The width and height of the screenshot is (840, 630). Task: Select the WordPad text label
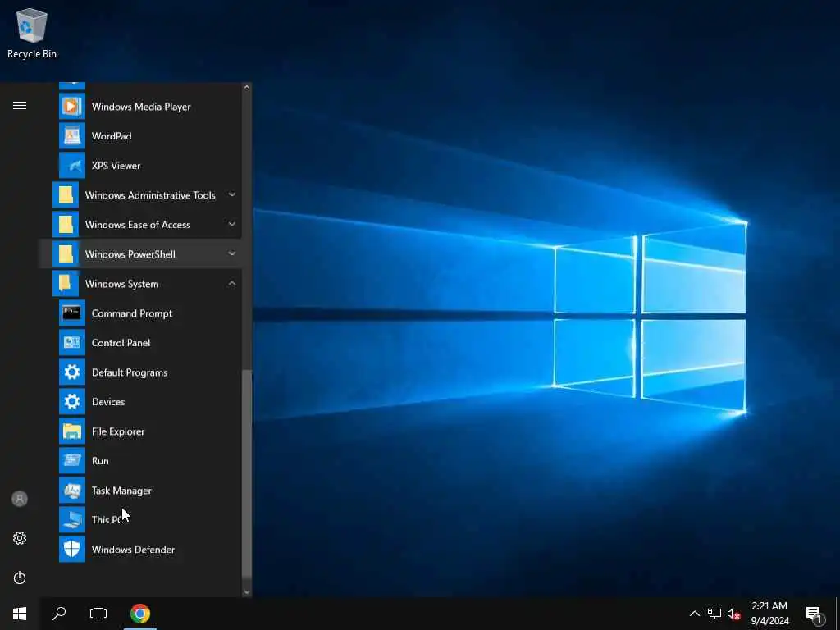(x=112, y=136)
